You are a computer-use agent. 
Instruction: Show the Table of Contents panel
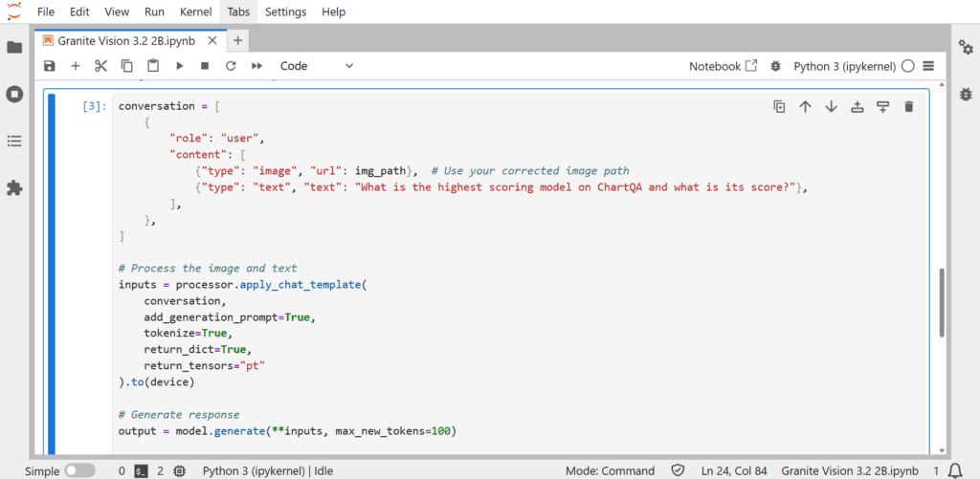tap(14, 142)
